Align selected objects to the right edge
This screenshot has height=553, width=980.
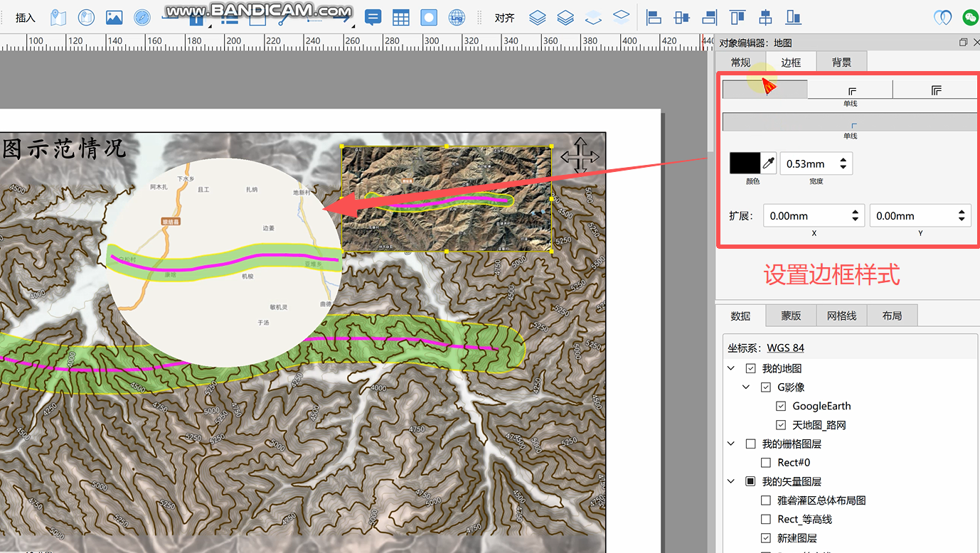click(709, 18)
